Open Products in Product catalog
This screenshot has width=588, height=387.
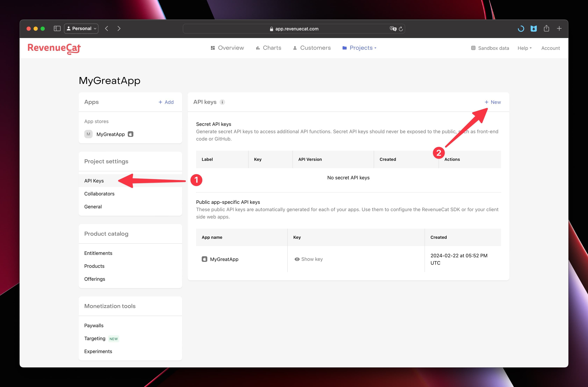click(x=130, y=266)
